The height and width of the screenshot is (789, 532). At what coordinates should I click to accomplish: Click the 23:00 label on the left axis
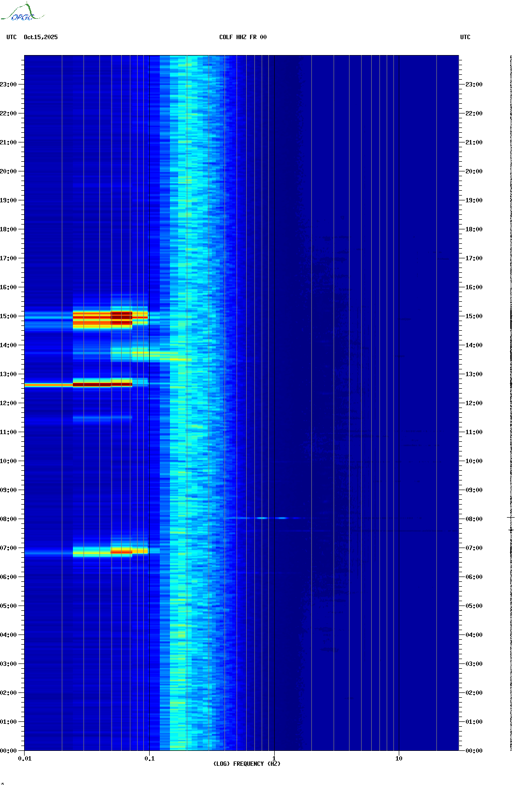coord(8,85)
